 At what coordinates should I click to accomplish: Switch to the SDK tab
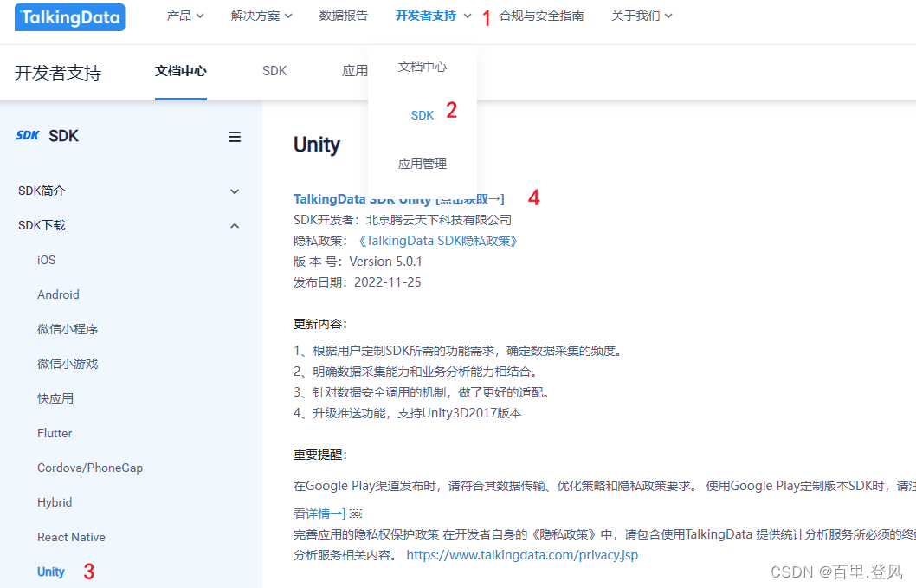[x=274, y=71]
